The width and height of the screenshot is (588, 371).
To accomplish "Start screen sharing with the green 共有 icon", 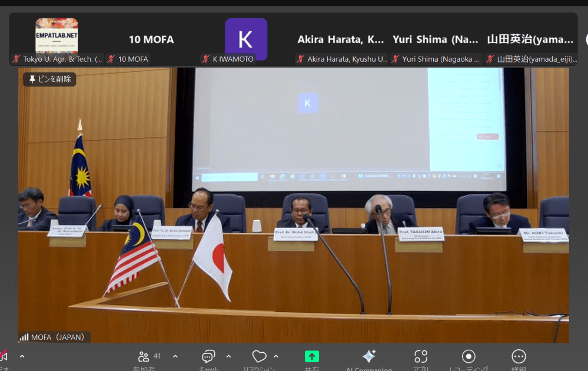I will [311, 357].
